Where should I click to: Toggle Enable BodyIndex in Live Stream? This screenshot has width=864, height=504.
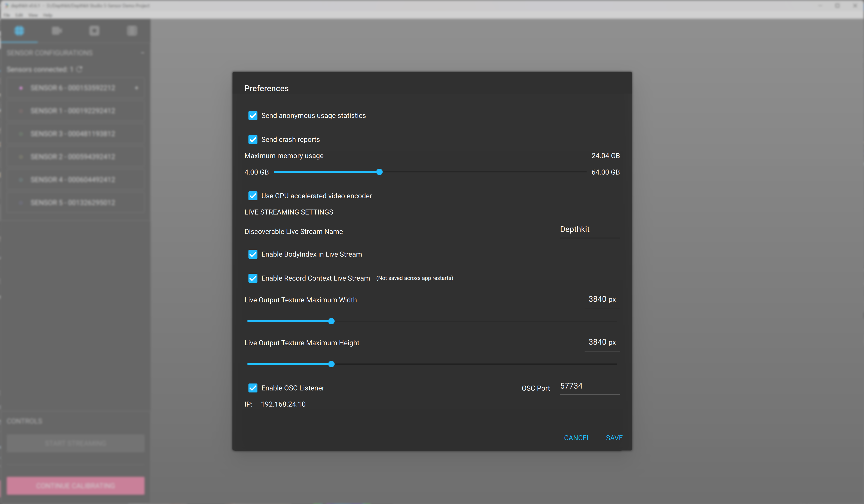pyautogui.click(x=253, y=254)
